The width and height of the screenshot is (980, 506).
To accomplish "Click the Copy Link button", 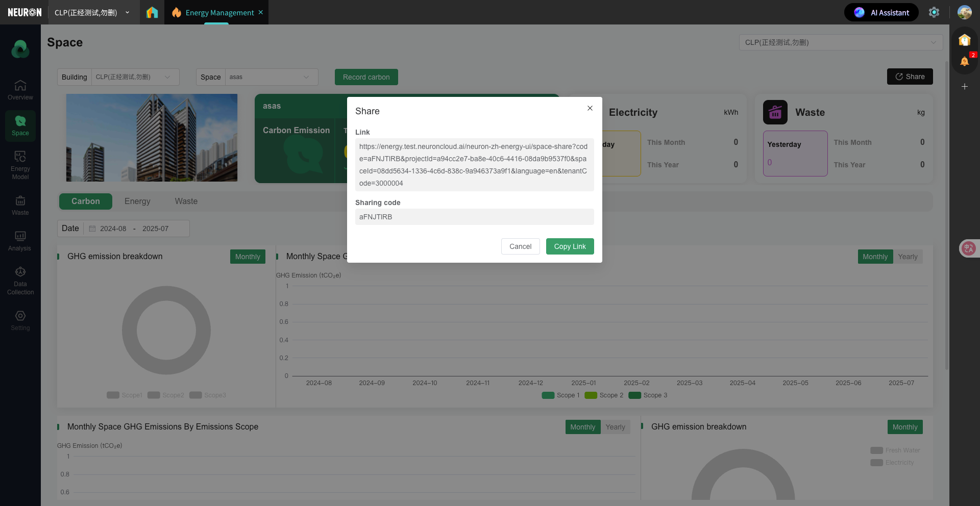I will 570,246.
